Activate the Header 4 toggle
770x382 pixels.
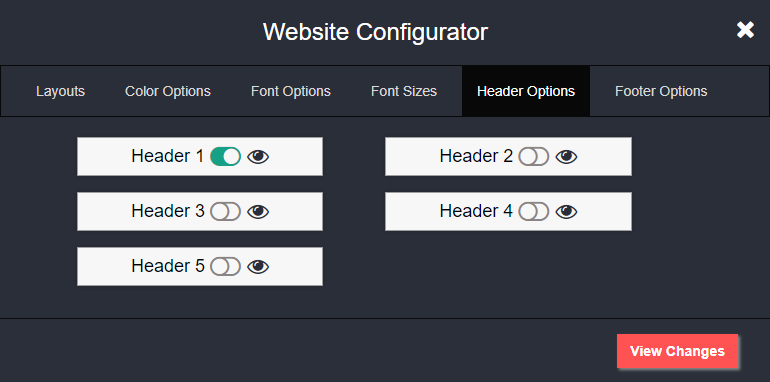(534, 212)
